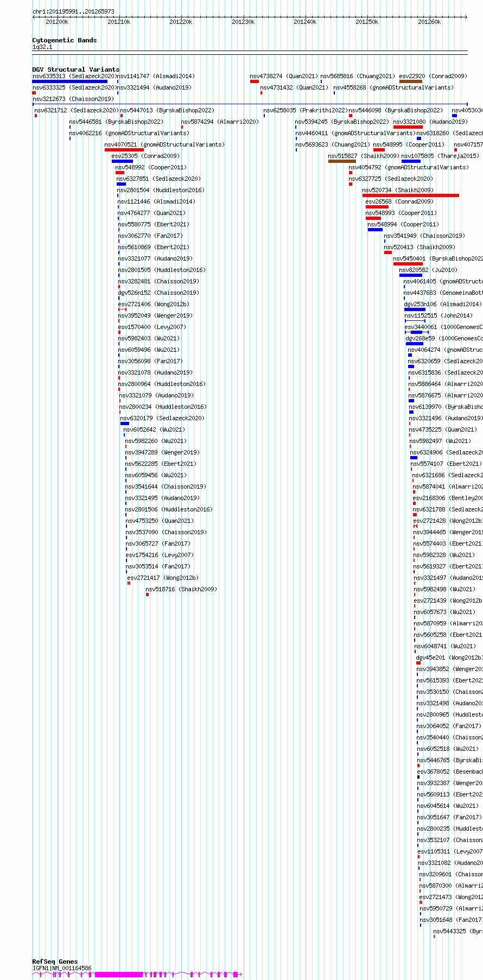Screen dimensions: 483x980
Task: Open variant nsv3541949 (Chaisson2019)
Action: click(424, 236)
